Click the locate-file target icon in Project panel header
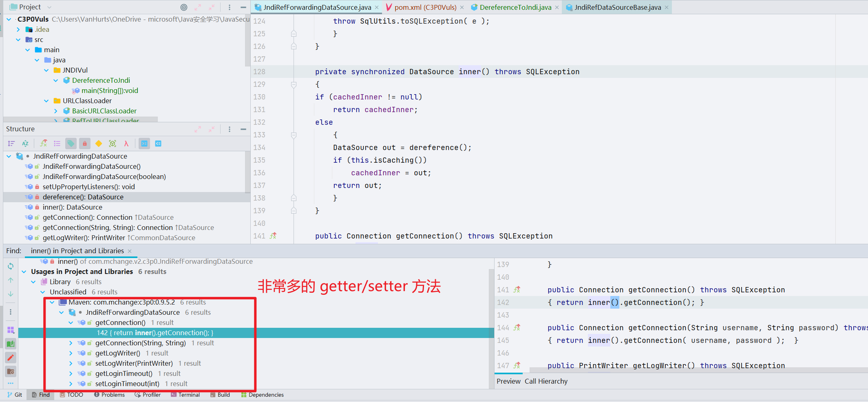This screenshot has height=402, width=868. click(183, 7)
